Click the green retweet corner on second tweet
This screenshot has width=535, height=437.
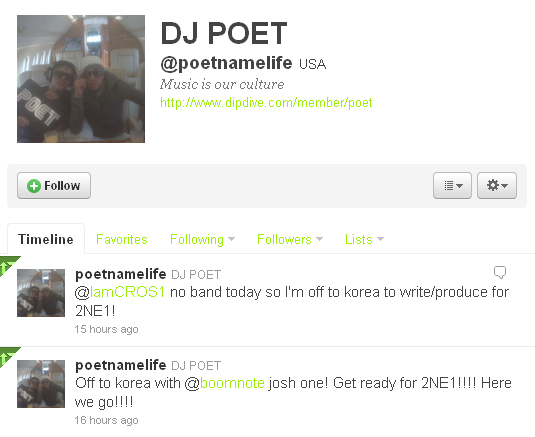(8, 356)
